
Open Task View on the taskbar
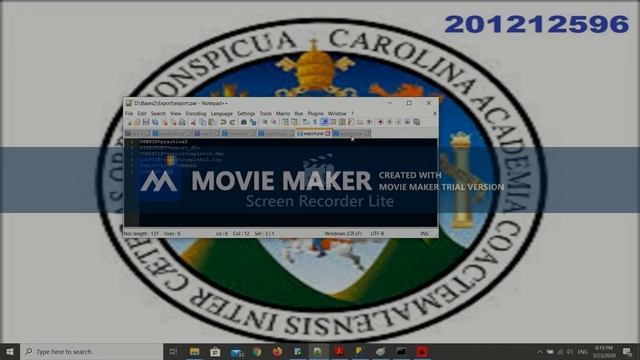point(173,351)
